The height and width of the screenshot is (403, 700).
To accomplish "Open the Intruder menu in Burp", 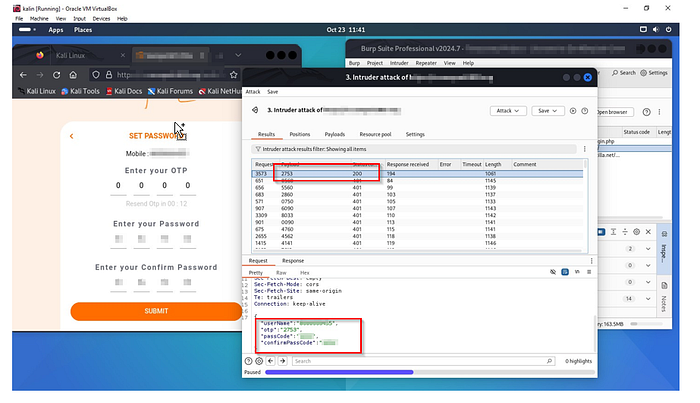I will (399, 63).
